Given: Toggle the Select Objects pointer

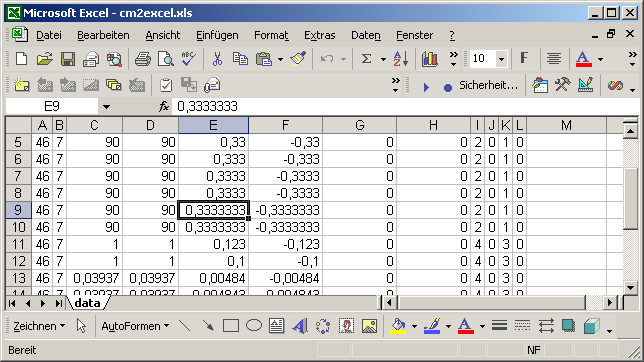Looking at the screenshot, I should [81, 326].
